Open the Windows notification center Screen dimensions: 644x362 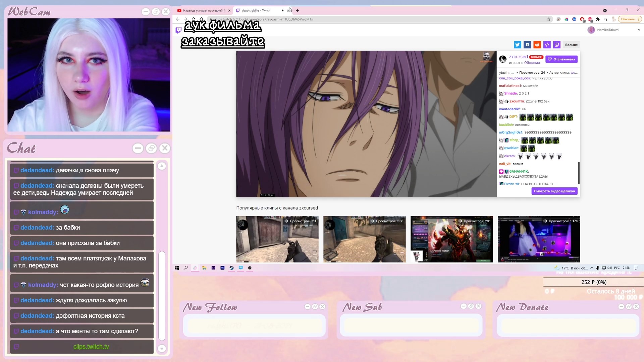coord(636,268)
